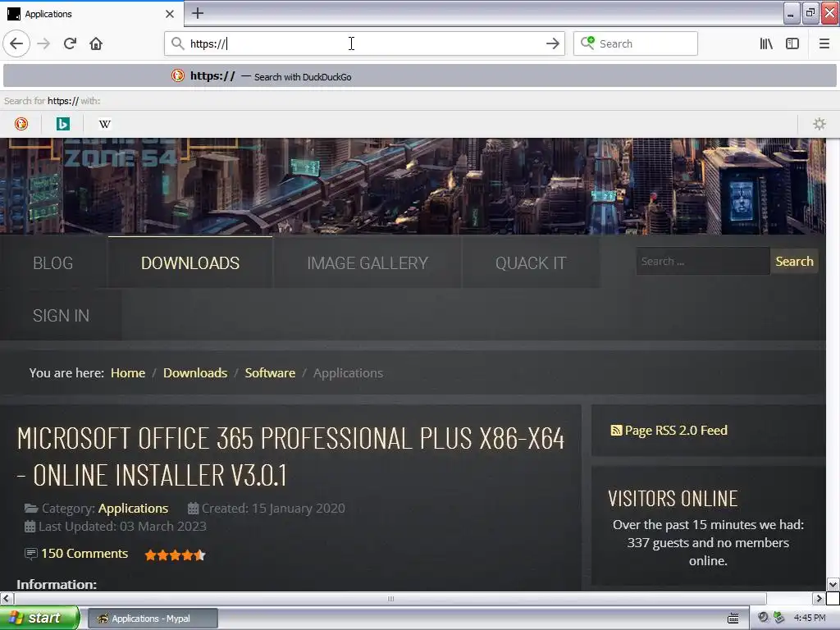Viewport: 840px width, 630px height.
Task: Select the Applications - Mypal taskbar button
Action: point(153,619)
